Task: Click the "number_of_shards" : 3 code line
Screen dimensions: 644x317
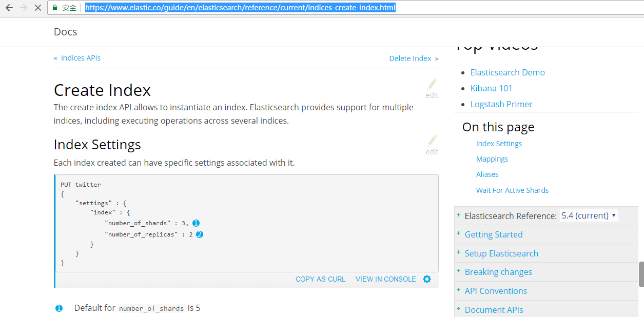Action: pyautogui.click(x=146, y=223)
